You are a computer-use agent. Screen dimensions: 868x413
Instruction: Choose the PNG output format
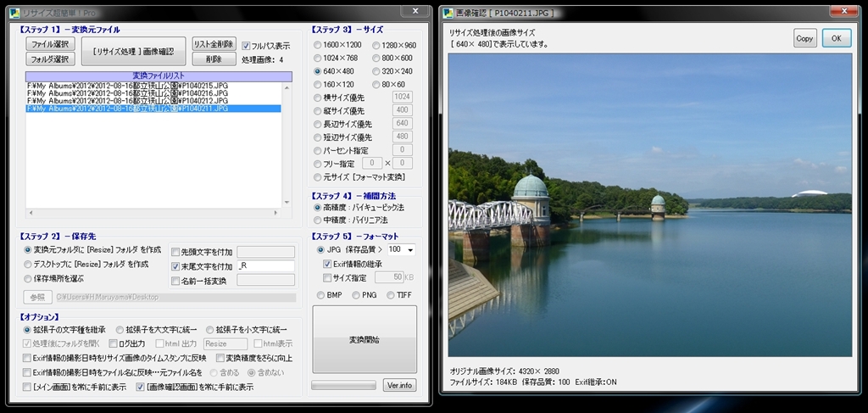click(356, 295)
